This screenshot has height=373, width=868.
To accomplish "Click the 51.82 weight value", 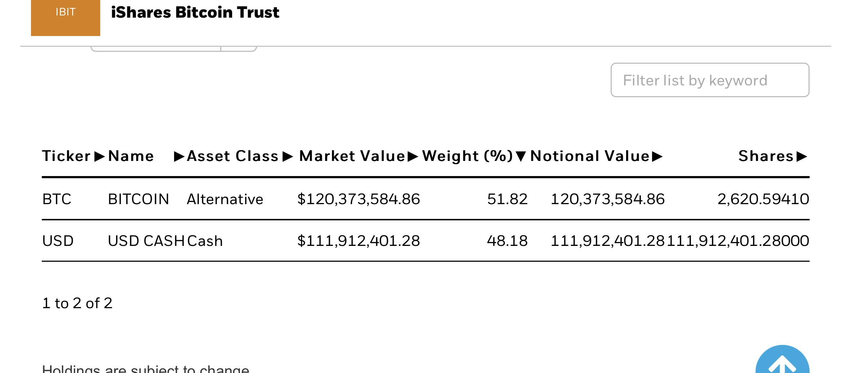I will tap(507, 199).
